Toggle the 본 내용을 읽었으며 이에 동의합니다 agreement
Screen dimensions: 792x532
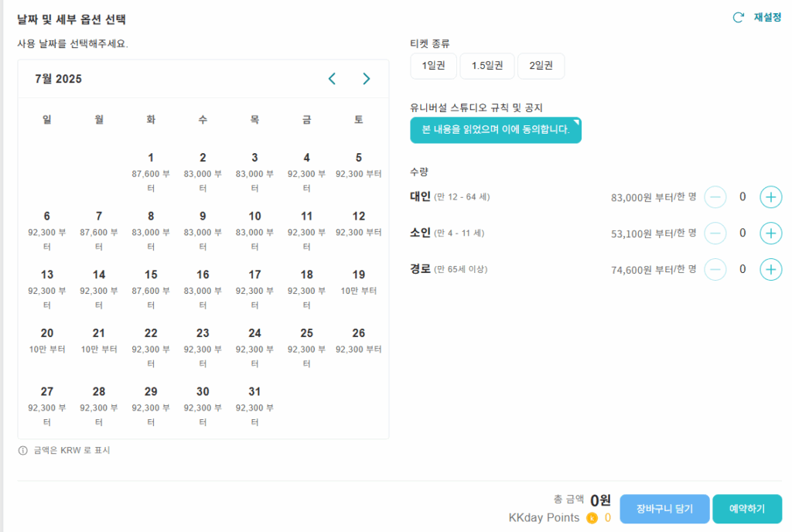point(496,130)
